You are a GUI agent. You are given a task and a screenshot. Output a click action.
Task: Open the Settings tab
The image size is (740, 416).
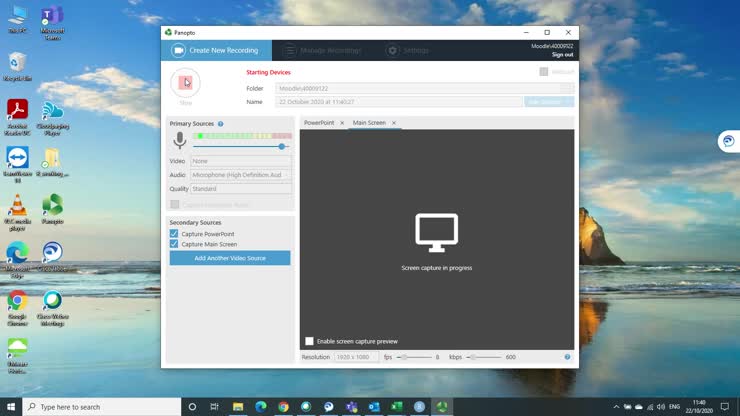pos(409,50)
